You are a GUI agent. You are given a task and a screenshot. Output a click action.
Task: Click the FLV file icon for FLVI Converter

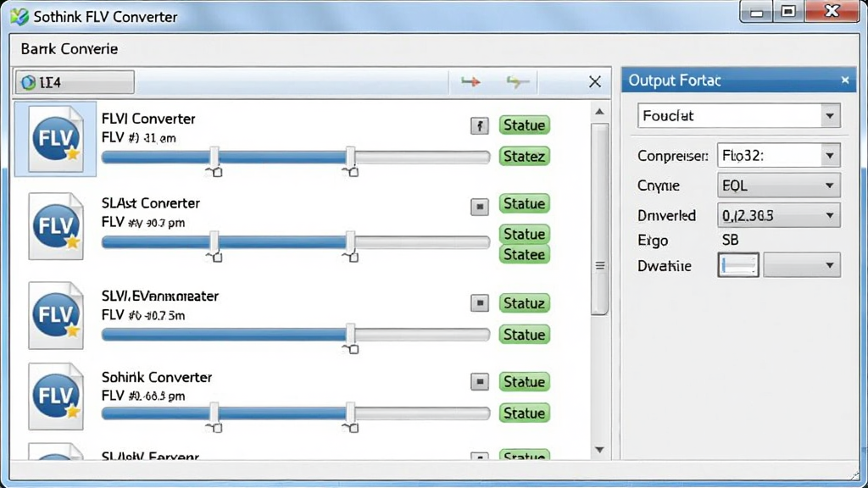(x=55, y=139)
